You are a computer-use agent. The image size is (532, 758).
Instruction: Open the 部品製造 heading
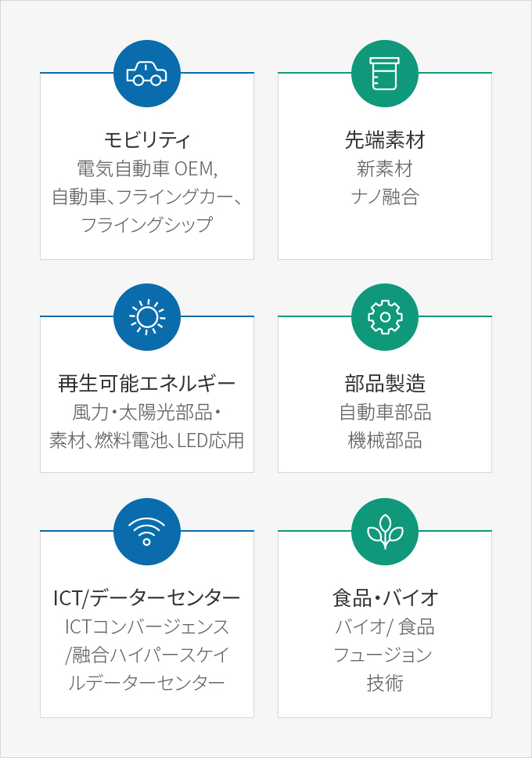point(385,384)
